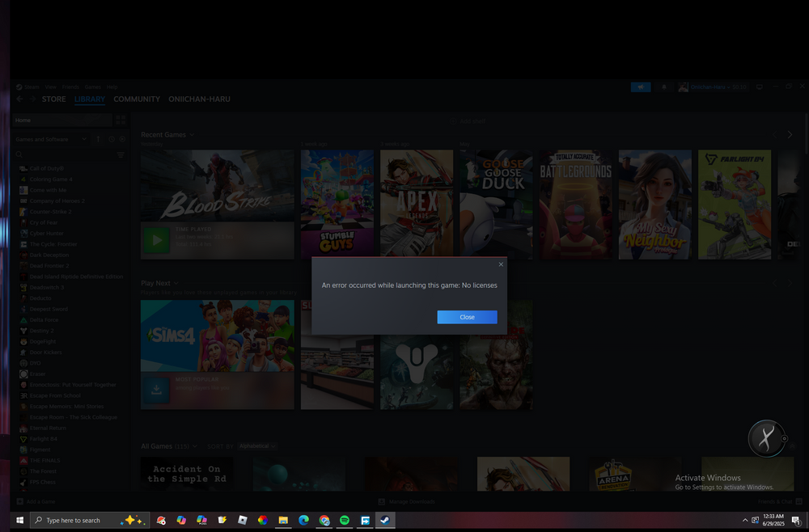809x532 pixels.
Task: Go to the COMMUNITY tab
Action: [x=137, y=99]
